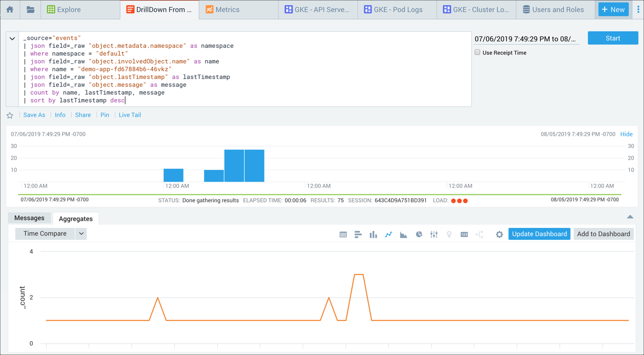Open the Time Compare dropdown arrow
Viewport: 644px width, 355px height.
pyautogui.click(x=81, y=234)
